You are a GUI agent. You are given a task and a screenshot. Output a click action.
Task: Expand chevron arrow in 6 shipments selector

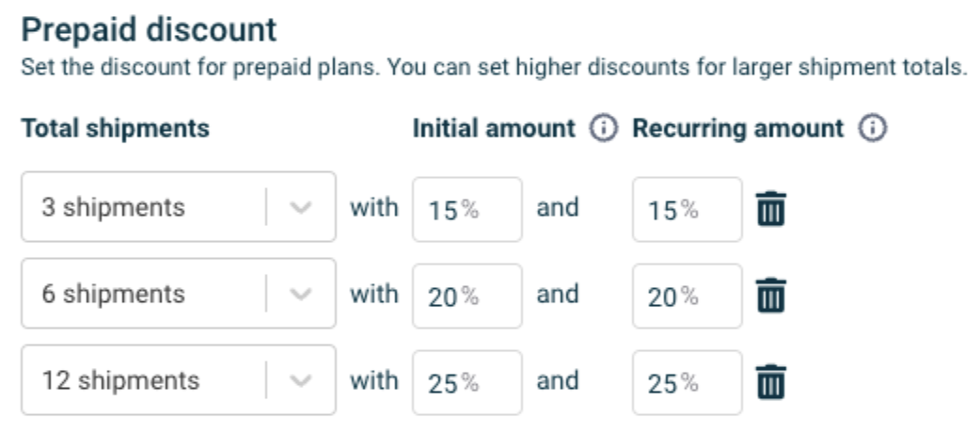click(301, 294)
